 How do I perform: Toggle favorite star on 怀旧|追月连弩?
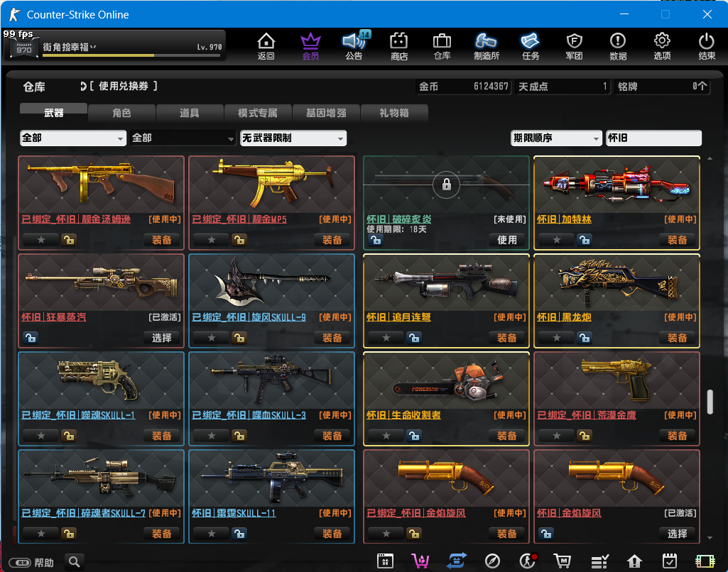pos(386,338)
